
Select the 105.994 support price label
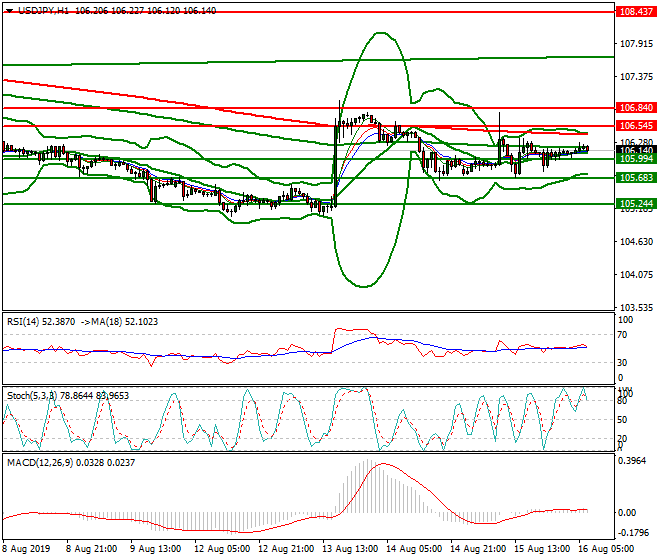coord(636,159)
